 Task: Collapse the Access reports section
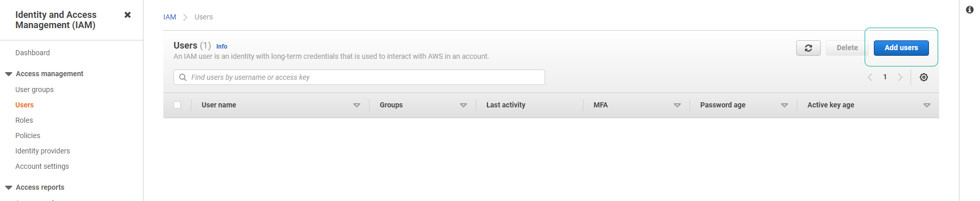(x=9, y=188)
